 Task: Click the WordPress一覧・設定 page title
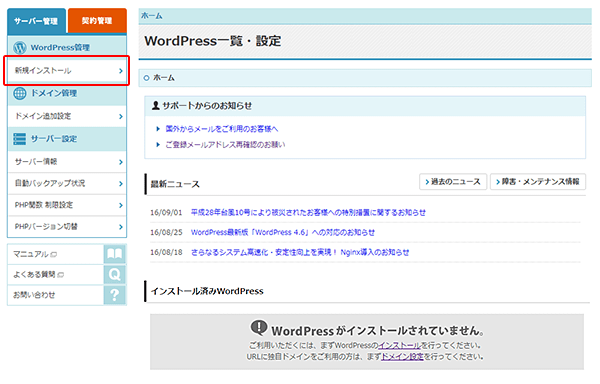[x=213, y=41]
